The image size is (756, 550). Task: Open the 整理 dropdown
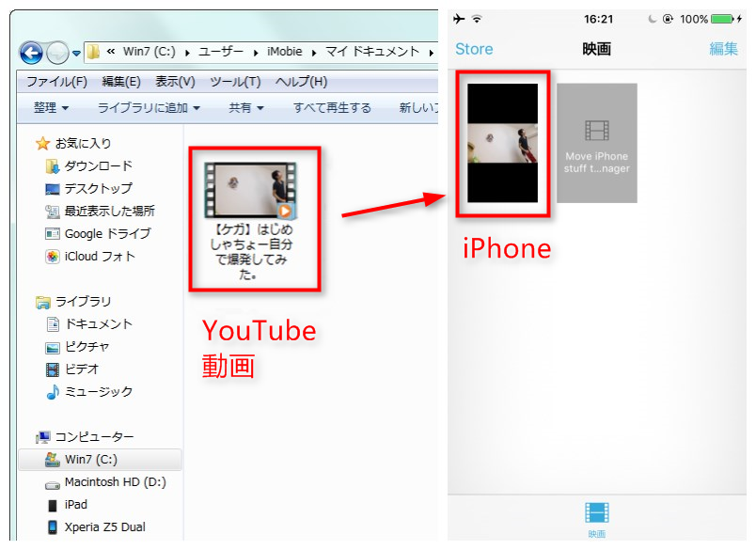[x=51, y=107]
